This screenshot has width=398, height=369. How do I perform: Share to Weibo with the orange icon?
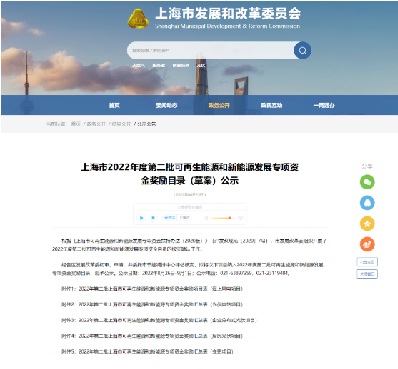click(367, 244)
